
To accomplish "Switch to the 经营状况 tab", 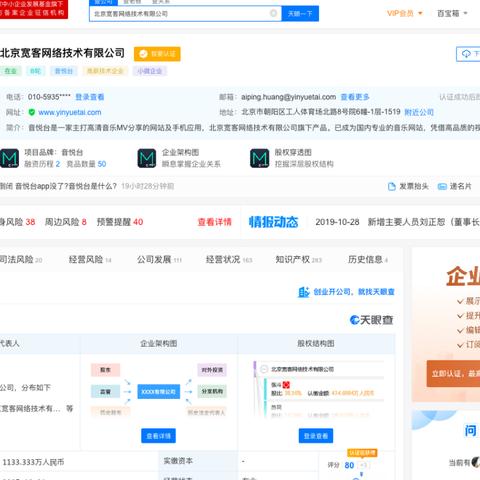I will tap(229, 260).
